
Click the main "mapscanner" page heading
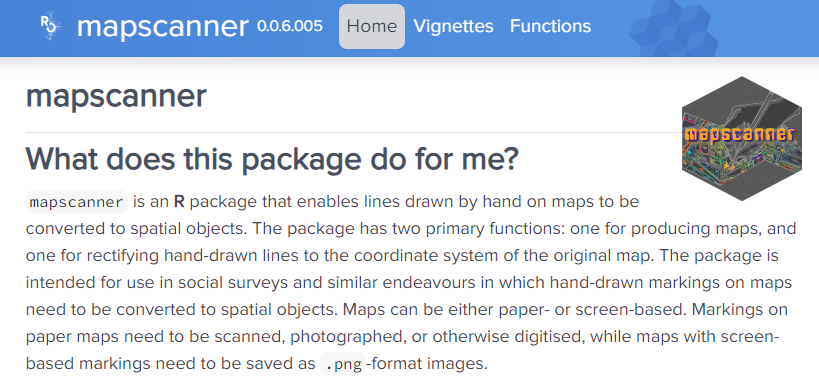coord(116,97)
